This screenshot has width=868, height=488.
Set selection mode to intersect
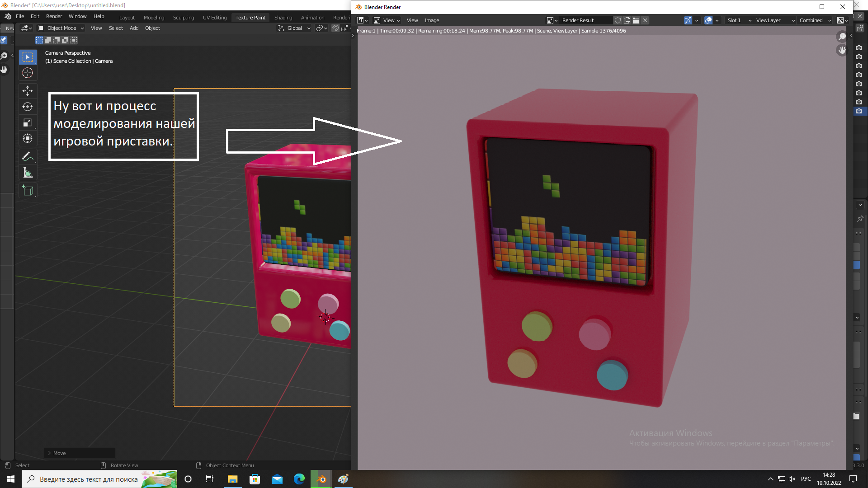pos(74,40)
